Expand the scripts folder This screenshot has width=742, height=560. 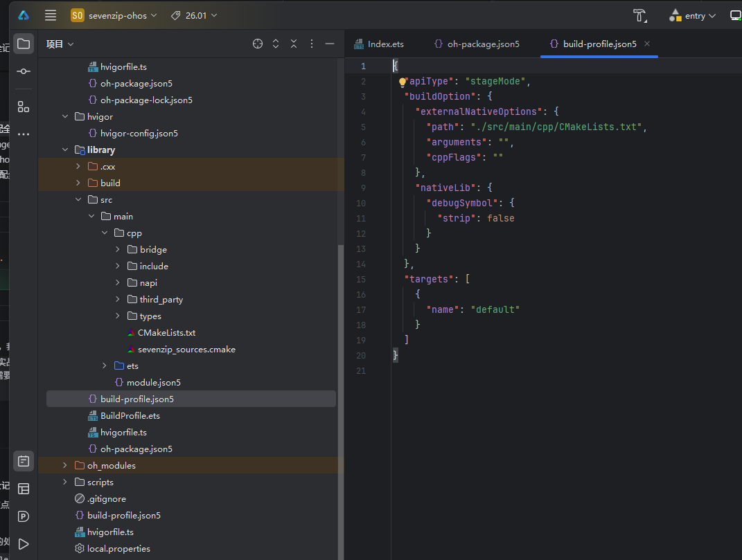(x=65, y=482)
